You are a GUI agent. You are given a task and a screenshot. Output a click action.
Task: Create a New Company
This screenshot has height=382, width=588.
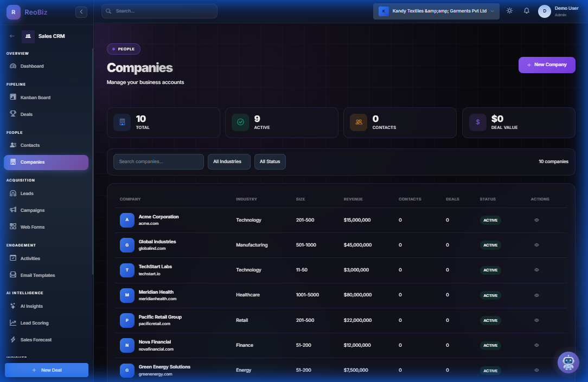click(x=547, y=64)
